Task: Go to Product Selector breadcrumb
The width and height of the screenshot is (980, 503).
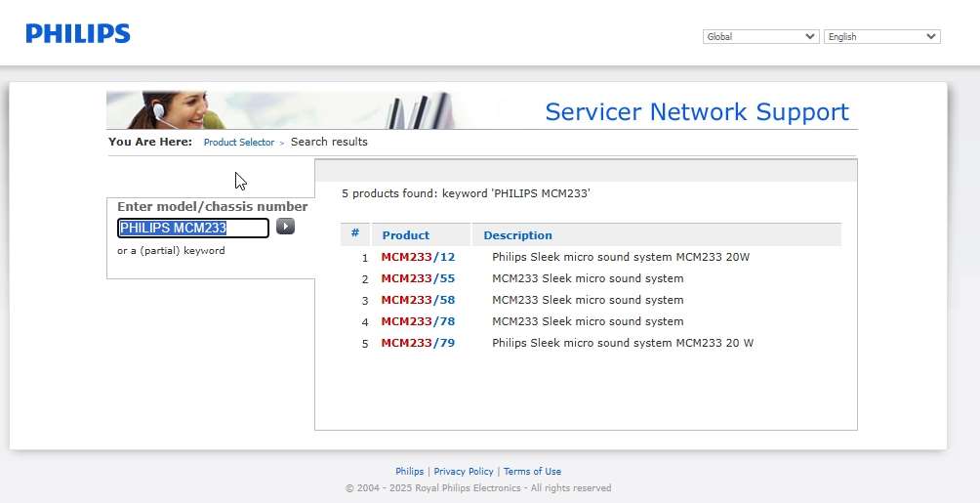Action: (x=239, y=142)
